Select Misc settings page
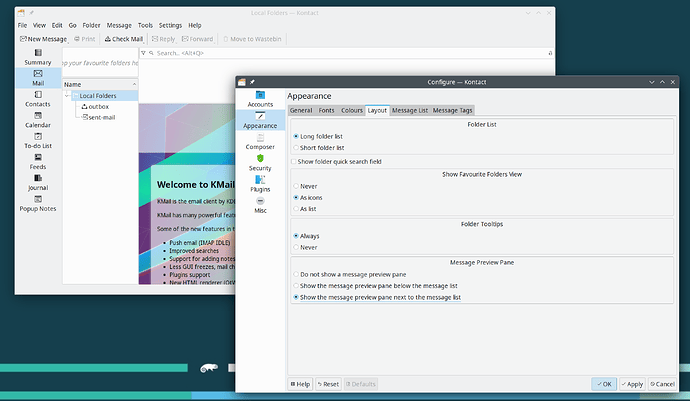 (260, 205)
